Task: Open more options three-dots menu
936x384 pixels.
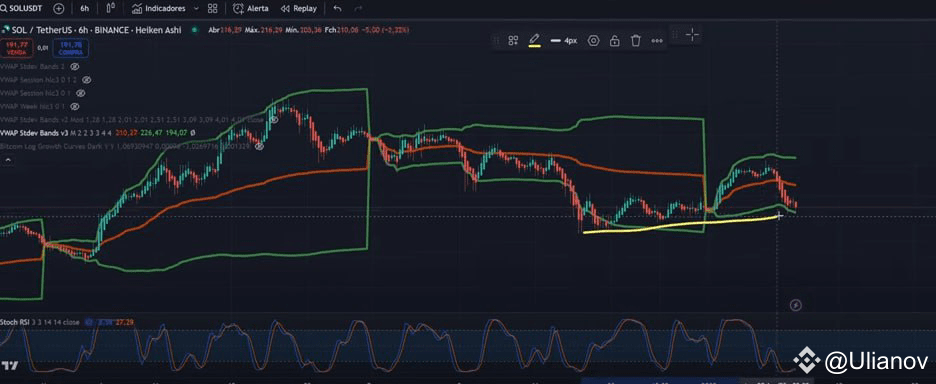Action: point(657,41)
